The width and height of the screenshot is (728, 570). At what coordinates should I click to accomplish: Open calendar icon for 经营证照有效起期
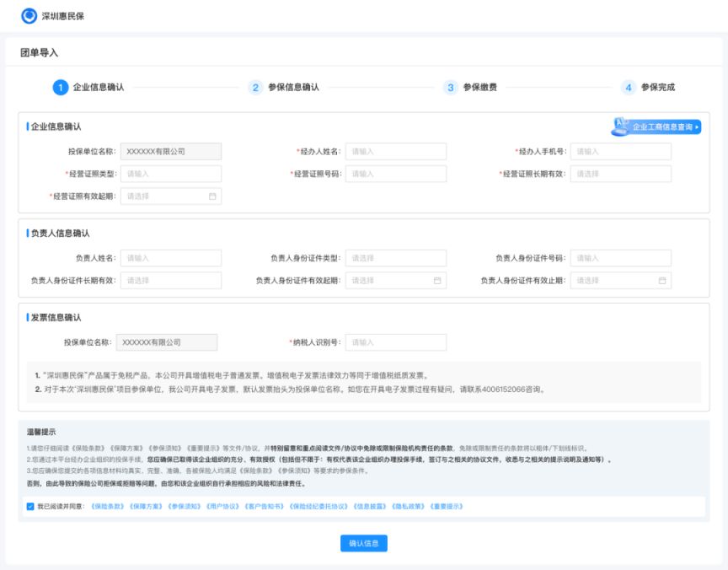click(212, 196)
